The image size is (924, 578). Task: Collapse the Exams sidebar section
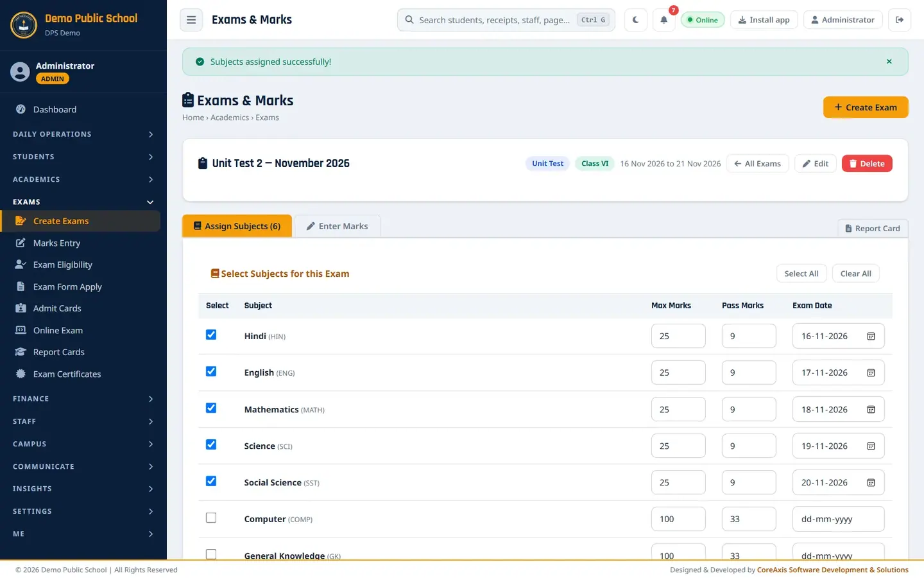pyautogui.click(x=83, y=202)
